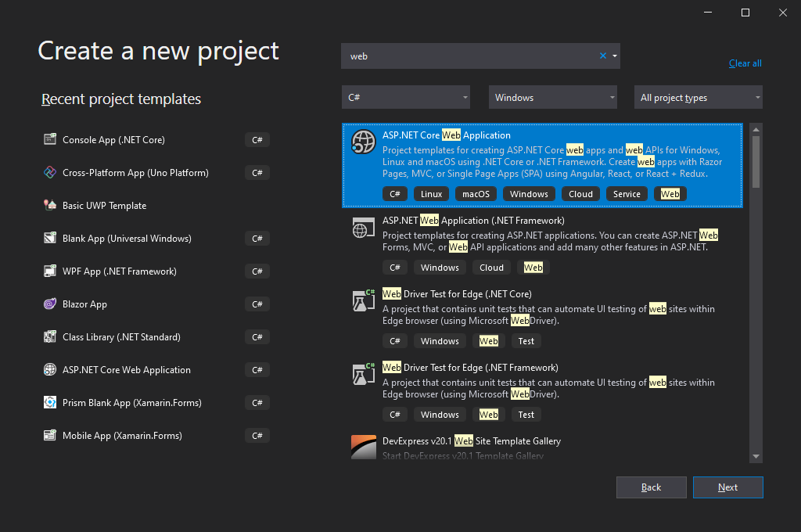Click the Linux tag on ASP.NET Core result
Viewport: 801px width, 532px height.
coord(431,194)
